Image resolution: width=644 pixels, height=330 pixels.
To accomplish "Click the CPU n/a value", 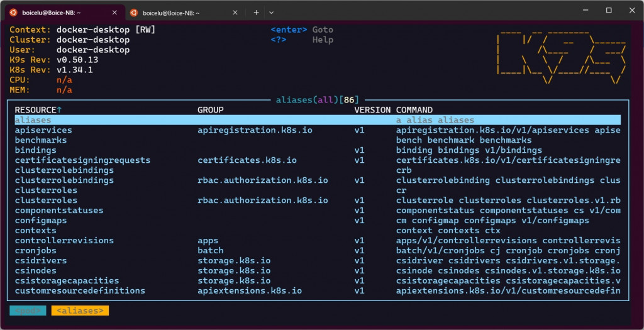I will coord(65,80).
